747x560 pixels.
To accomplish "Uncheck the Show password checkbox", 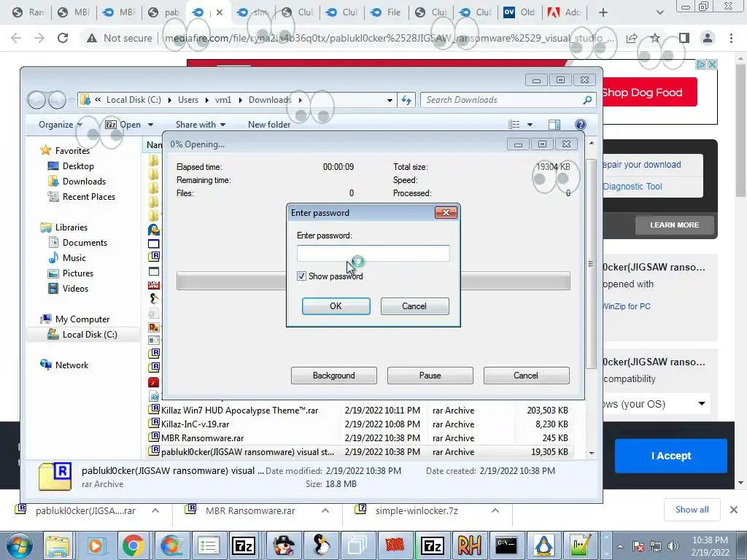I will tap(301, 276).
